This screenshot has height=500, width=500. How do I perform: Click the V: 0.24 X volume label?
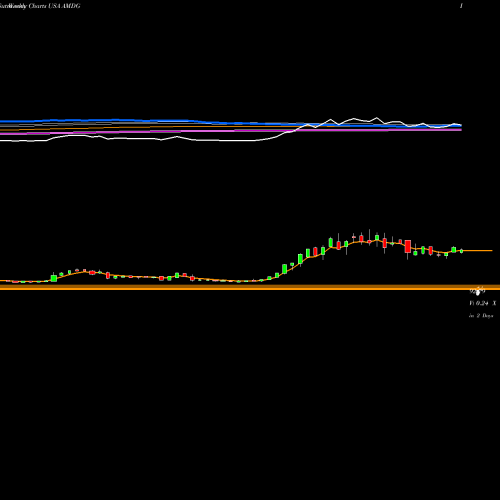(483, 303)
